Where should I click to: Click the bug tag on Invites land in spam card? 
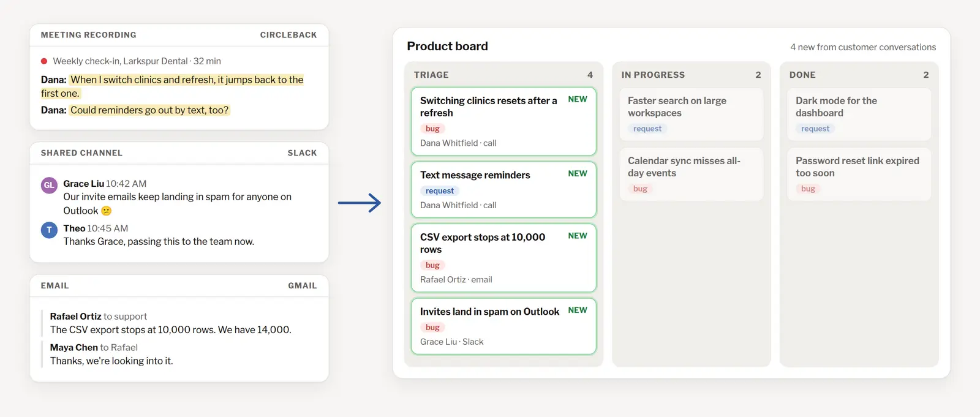432,328
